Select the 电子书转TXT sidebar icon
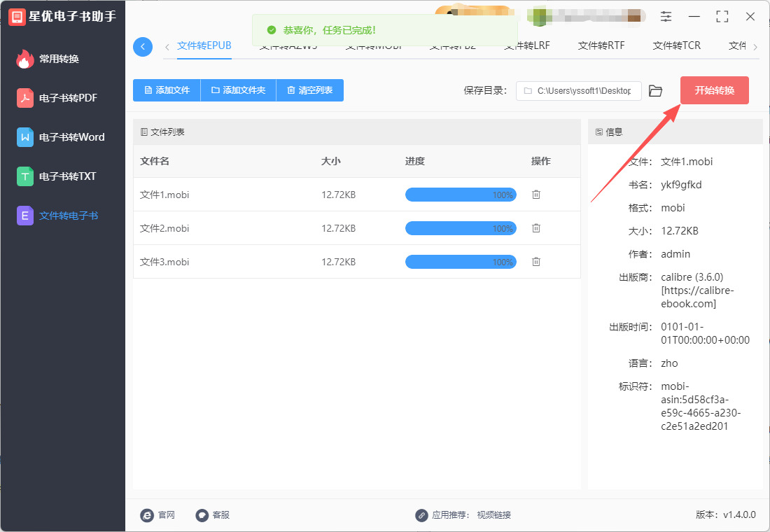Screen dimensions: 770x532 [x=25, y=176]
